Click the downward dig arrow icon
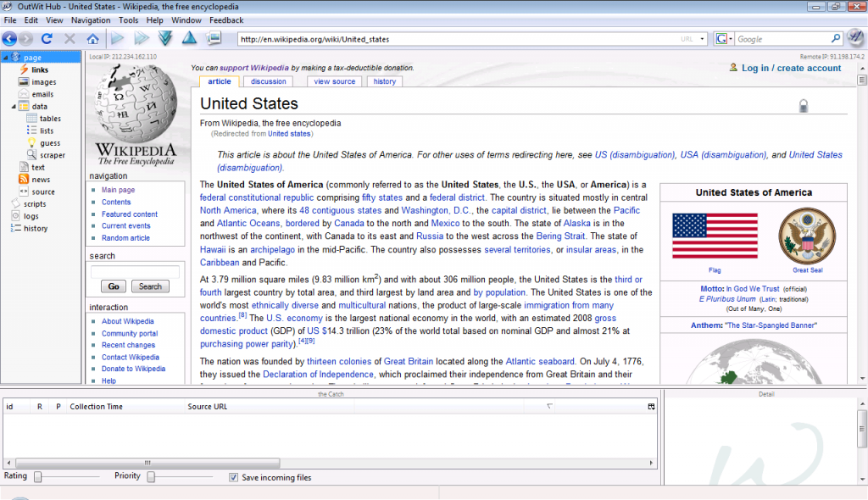 pos(165,39)
